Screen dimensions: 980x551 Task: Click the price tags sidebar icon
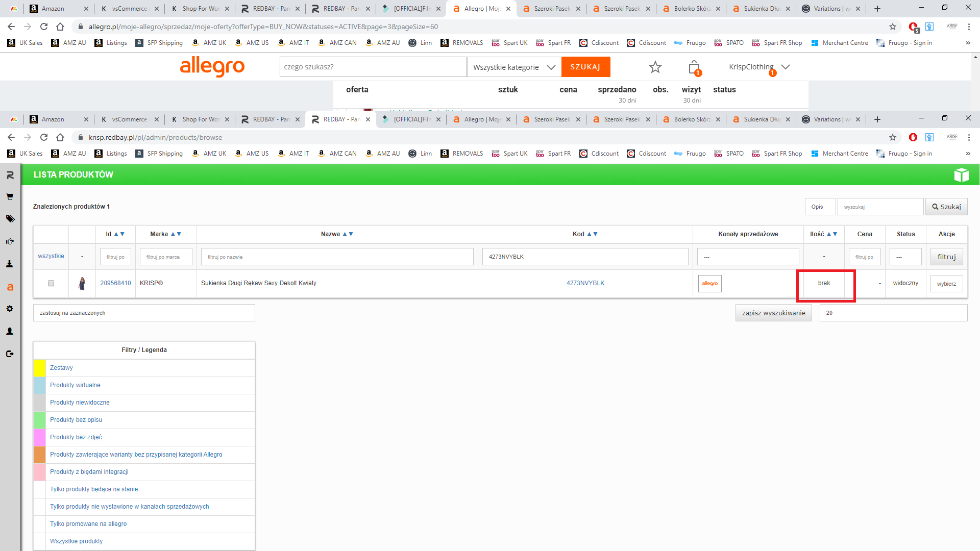tap(10, 219)
